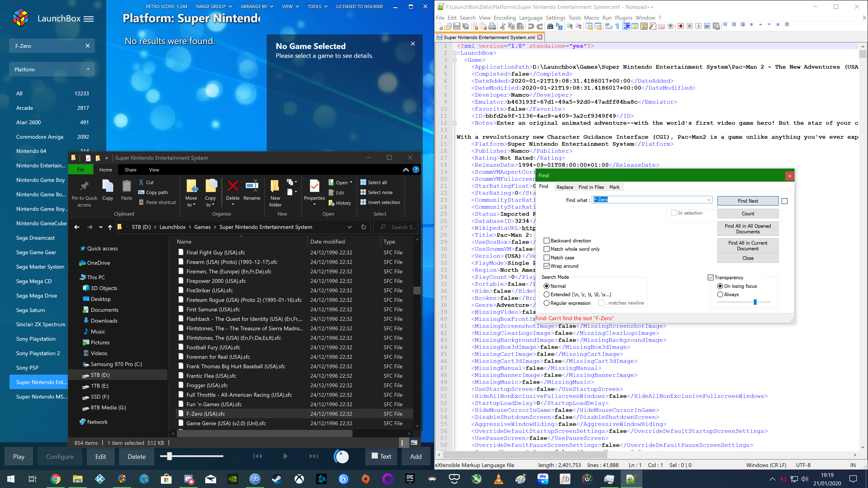Clear the F-Zero search with the X
The width and height of the screenshot is (868, 488).
coord(88,46)
